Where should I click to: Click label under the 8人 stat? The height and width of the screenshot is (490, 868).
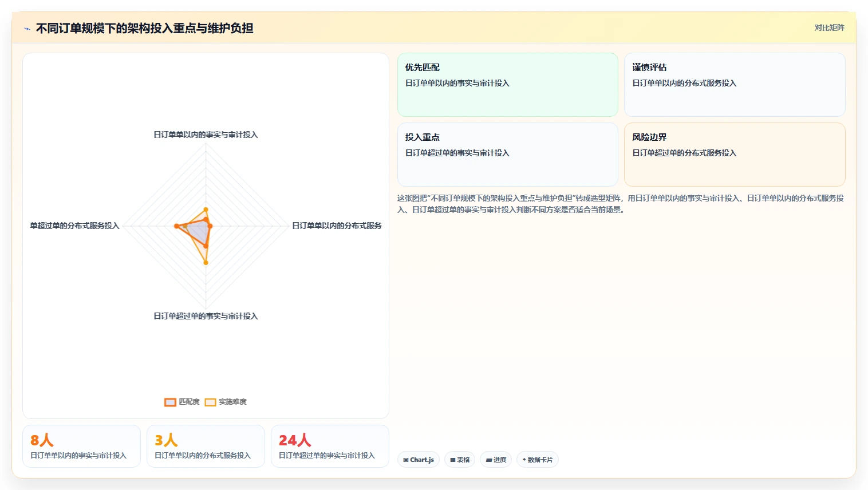click(x=78, y=456)
